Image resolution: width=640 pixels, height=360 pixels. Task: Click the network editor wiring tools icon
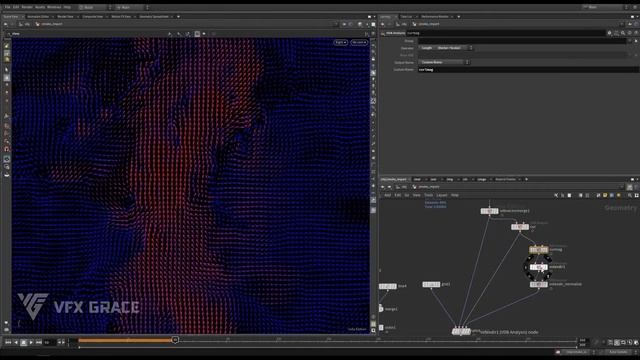(x=556, y=196)
